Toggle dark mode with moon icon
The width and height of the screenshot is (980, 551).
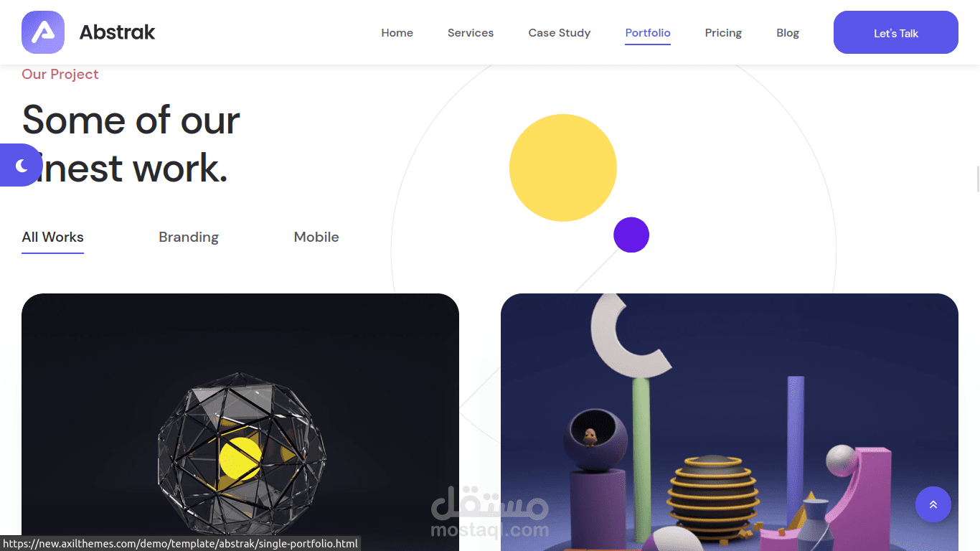[x=21, y=165]
